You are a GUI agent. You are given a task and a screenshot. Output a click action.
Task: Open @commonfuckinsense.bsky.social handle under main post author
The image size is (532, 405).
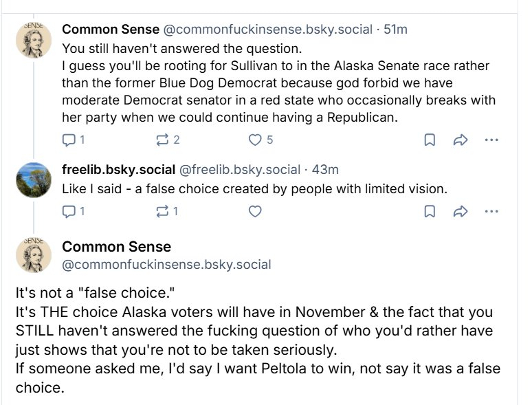166,264
